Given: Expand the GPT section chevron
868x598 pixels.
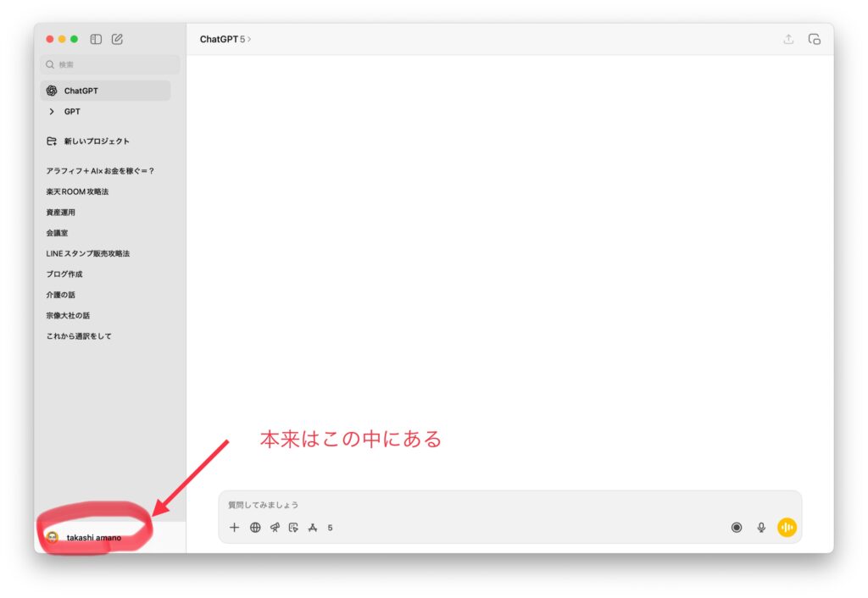Looking at the screenshot, I should (52, 112).
